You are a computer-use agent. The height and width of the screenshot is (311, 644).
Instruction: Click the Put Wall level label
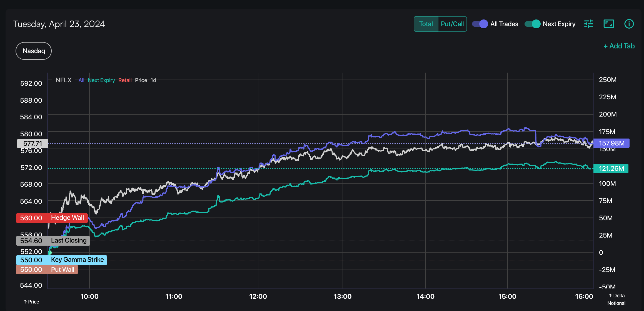click(63, 270)
